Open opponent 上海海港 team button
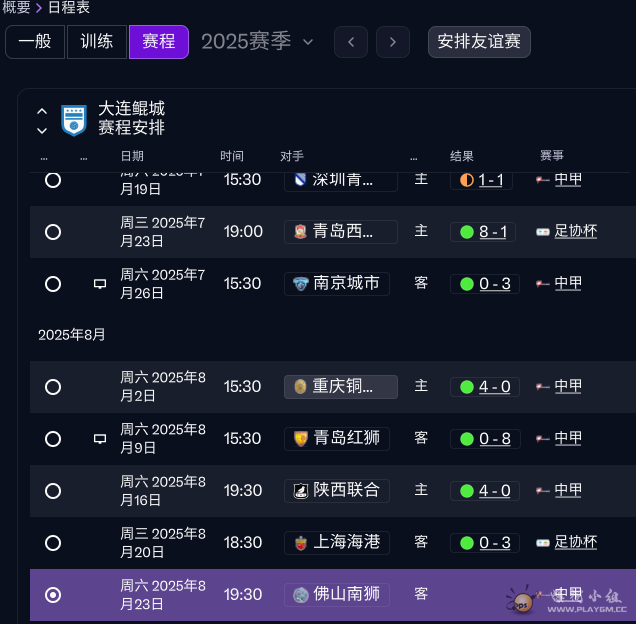The width and height of the screenshot is (636, 624). [337, 542]
